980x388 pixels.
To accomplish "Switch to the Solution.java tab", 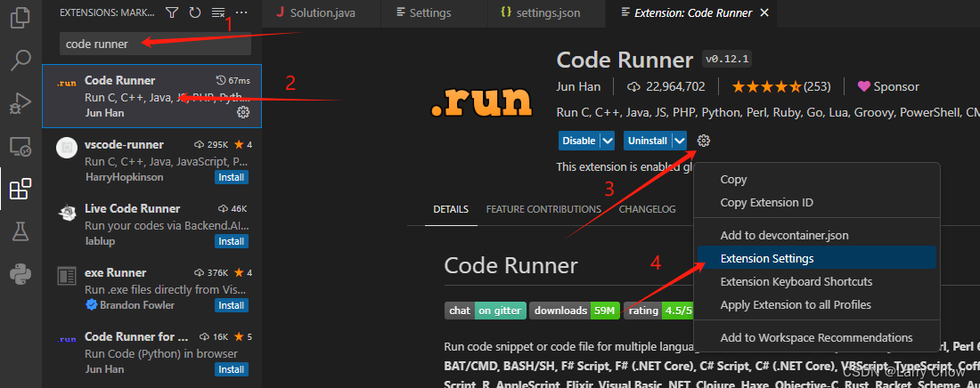I will pyautogui.click(x=321, y=12).
